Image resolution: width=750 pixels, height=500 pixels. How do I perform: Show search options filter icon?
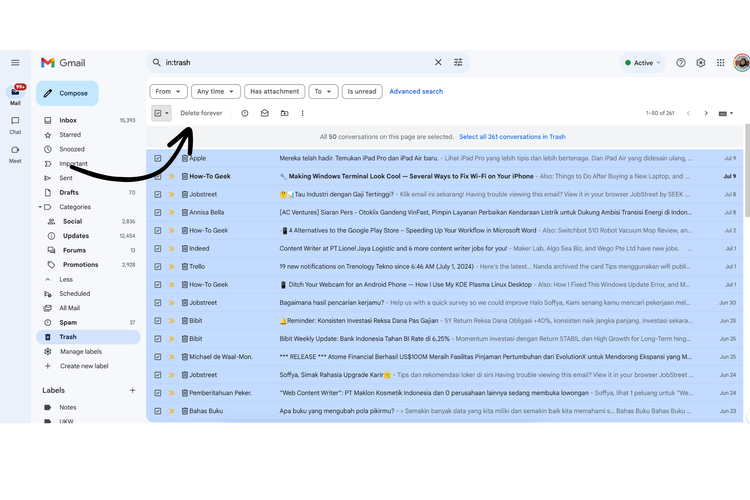(459, 62)
